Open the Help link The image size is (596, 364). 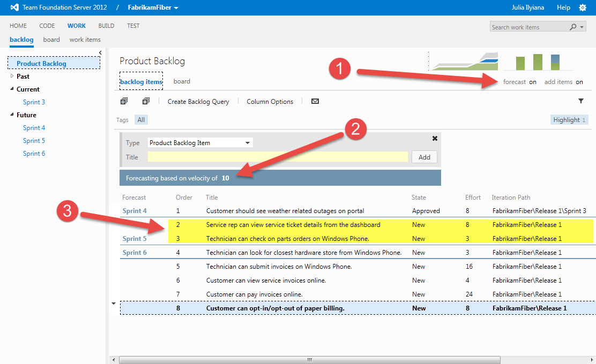tap(563, 7)
